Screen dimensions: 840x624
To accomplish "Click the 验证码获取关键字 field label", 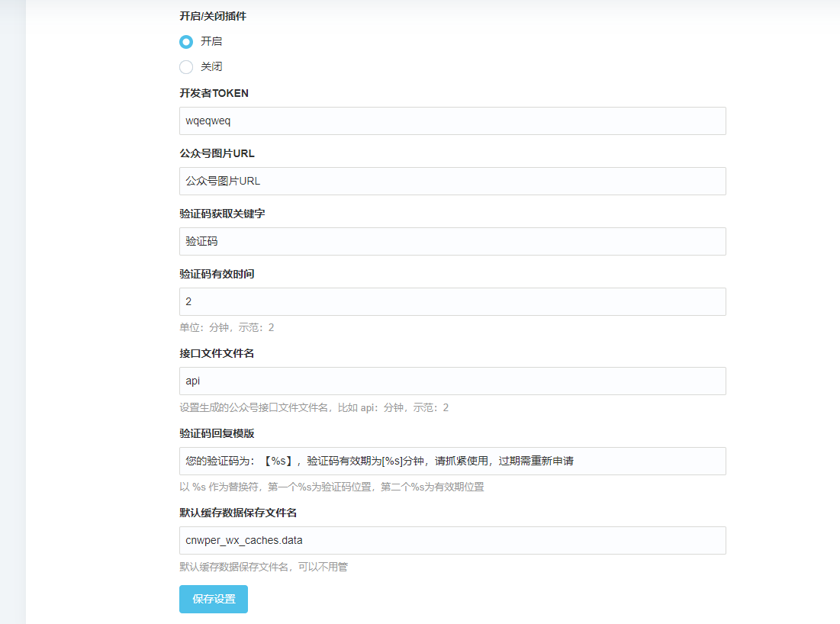I will [222, 214].
